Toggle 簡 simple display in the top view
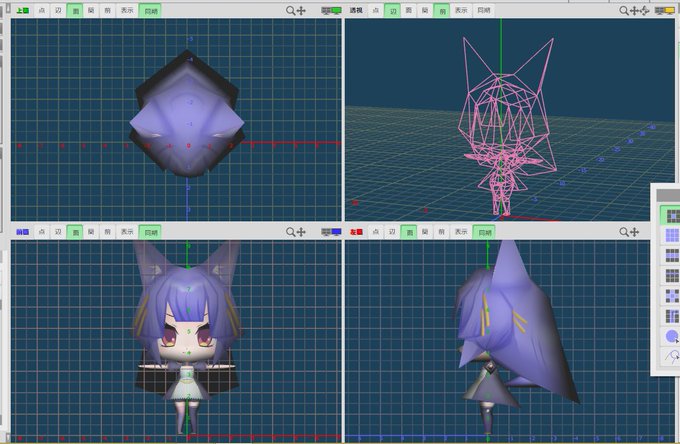This screenshot has height=444, width=680. click(x=91, y=10)
